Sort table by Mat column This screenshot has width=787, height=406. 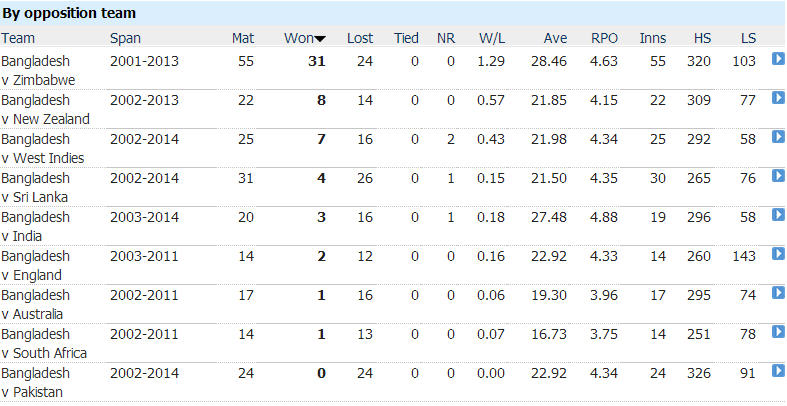[x=242, y=38]
